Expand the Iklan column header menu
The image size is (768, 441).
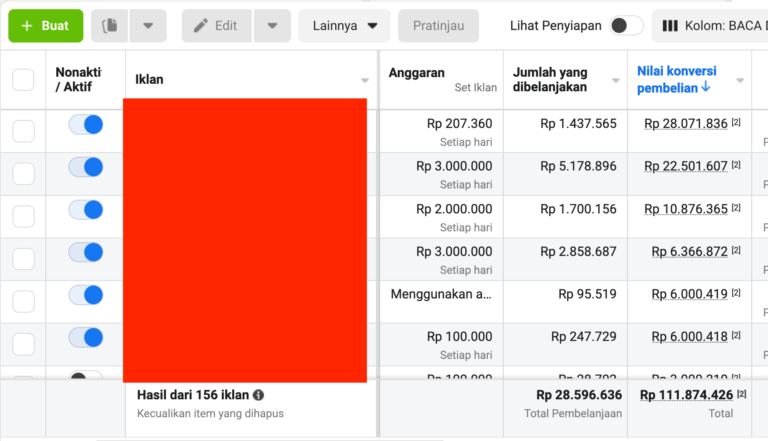pyautogui.click(x=365, y=80)
